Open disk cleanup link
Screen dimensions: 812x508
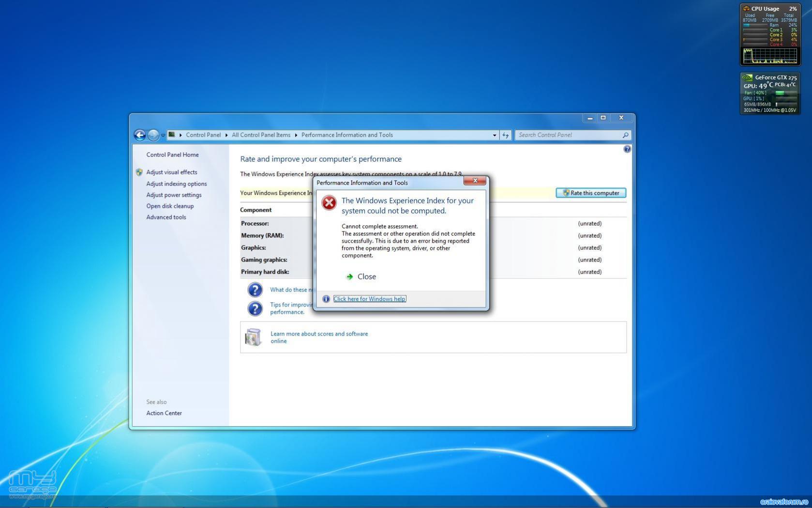[170, 206]
